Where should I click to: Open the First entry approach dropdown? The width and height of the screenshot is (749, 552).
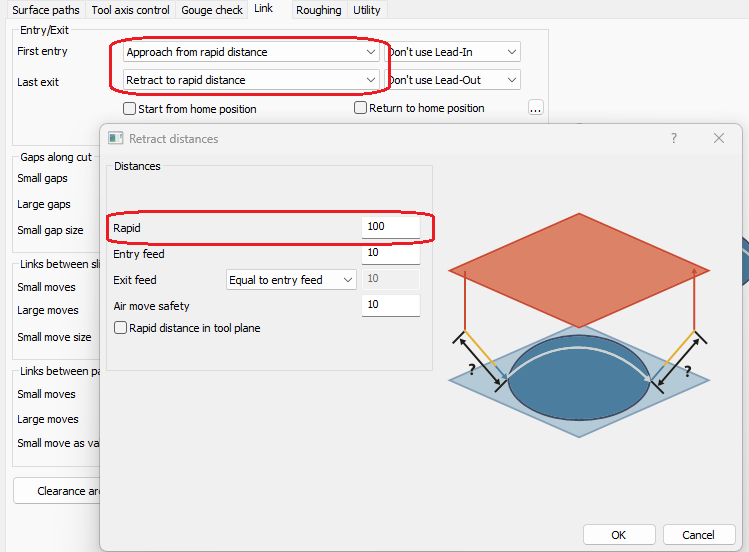[x=251, y=52]
